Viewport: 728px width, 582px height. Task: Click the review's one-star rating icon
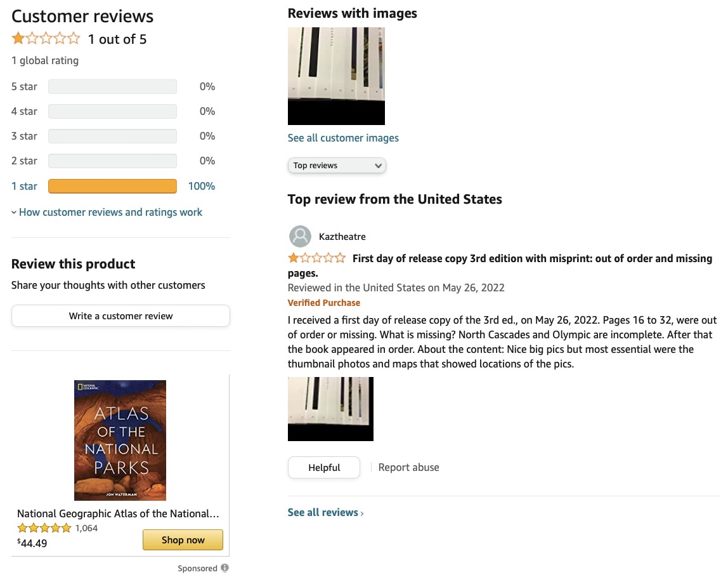coord(316,258)
